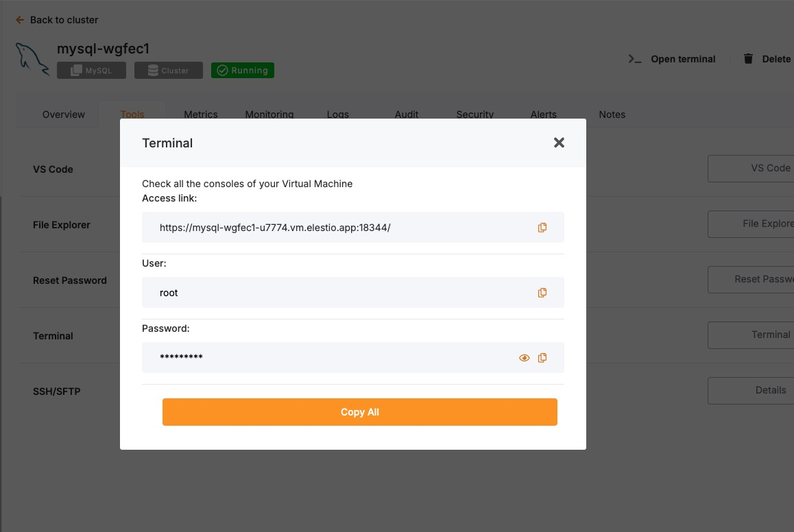Click the Cluster badge

[x=169, y=71]
